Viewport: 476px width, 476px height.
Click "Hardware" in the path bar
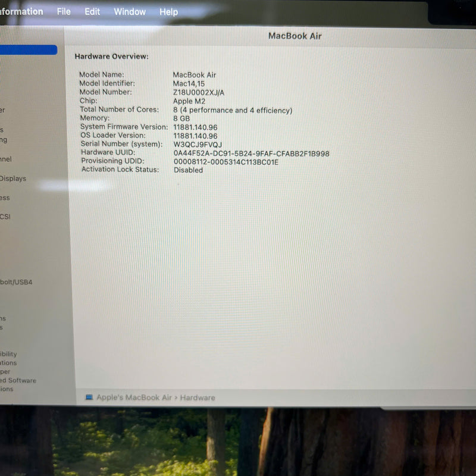click(198, 397)
